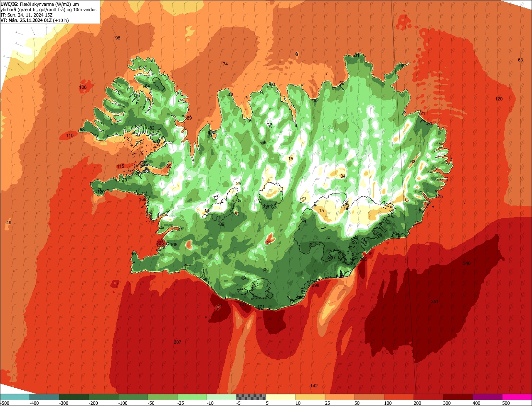Click the ocean value 207
This screenshot has height=406, width=532.
tap(177, 342)
